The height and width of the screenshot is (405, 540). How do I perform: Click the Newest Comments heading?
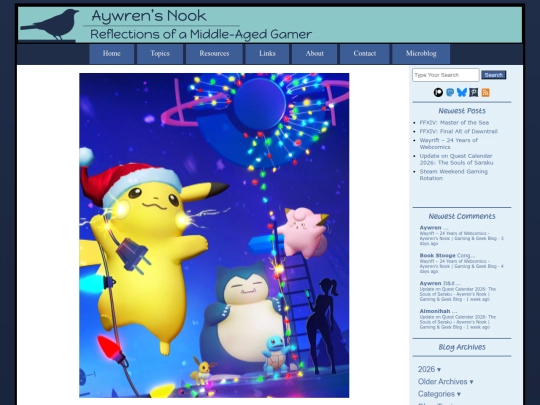[x=462, y=216]
